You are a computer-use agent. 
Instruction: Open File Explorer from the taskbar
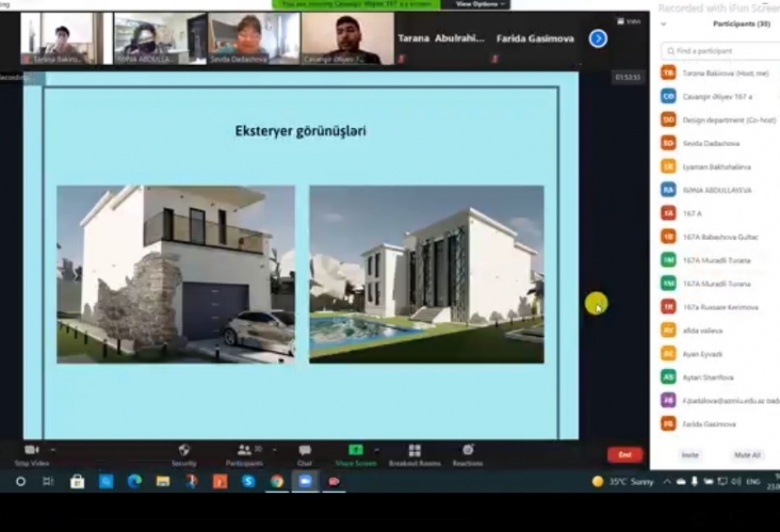tap(162, 481)
